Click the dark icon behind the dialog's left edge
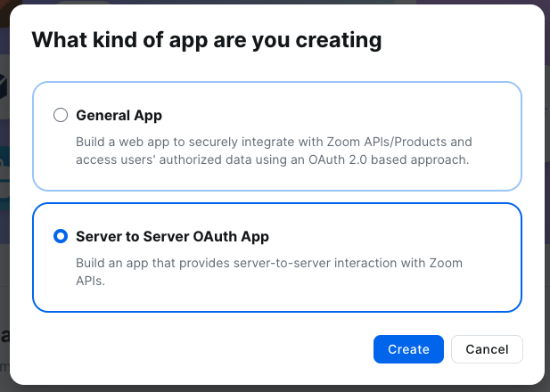The height and width of the screenshot is (392, 550). click(x=4, y=85)
